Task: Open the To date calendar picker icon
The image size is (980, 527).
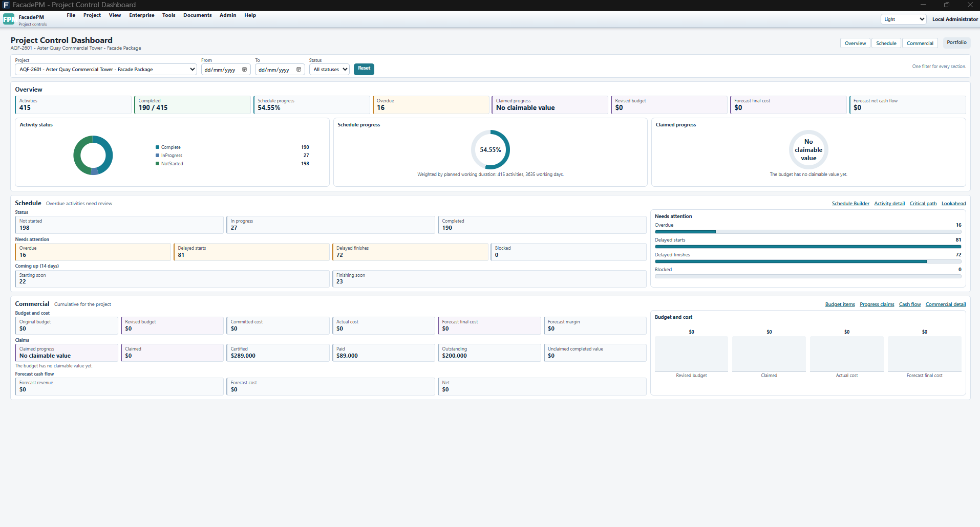Action: coord(299,70)
